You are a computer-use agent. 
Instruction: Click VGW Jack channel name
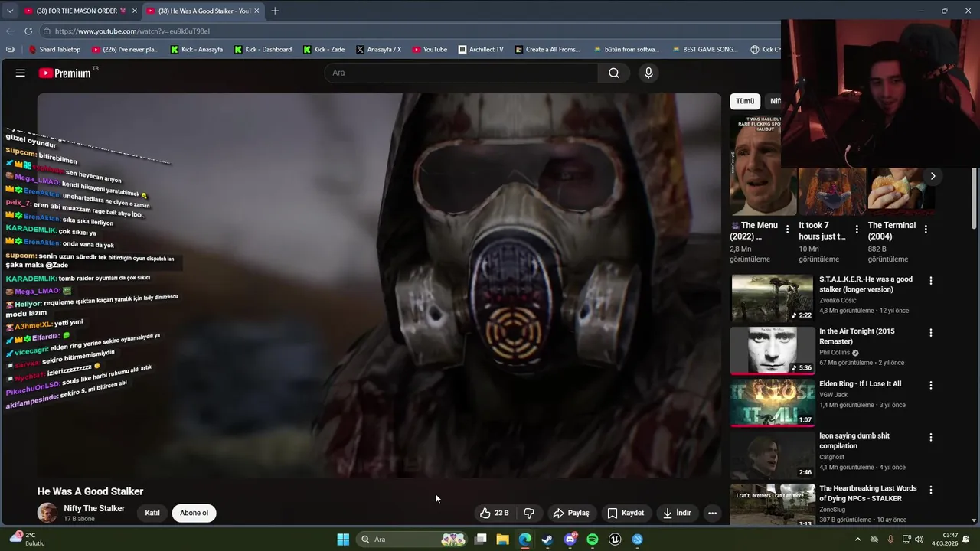833,395
